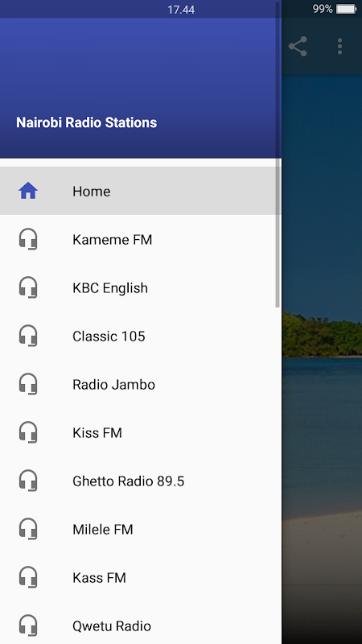Viewport: 362px width, 644px height.
Task: Tap the headphone icon beside Radio Jambo
Action: point(28,384)
